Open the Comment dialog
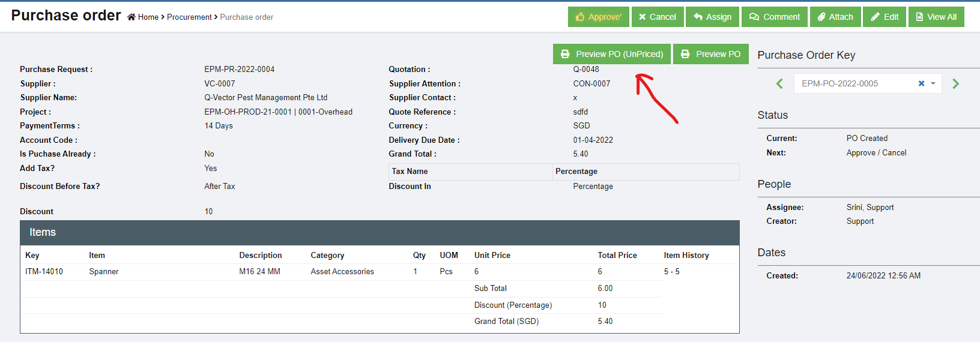980x342 pixels. (x=775, y=17)
